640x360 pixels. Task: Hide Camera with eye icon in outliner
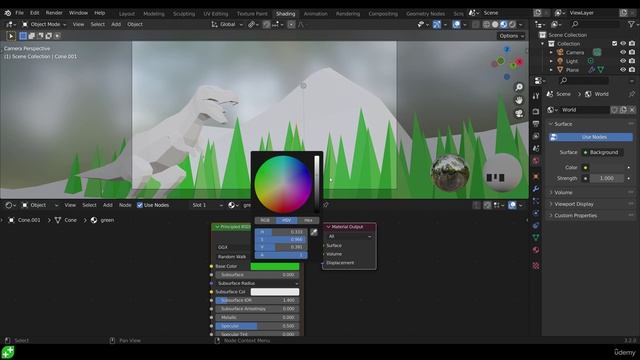tap(623, 52)
